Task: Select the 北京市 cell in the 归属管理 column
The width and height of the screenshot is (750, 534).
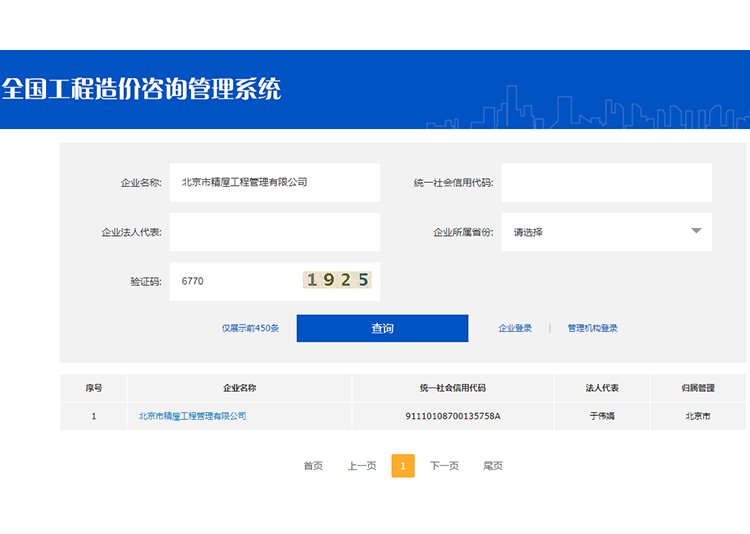Action: click(x=698, y=416)
